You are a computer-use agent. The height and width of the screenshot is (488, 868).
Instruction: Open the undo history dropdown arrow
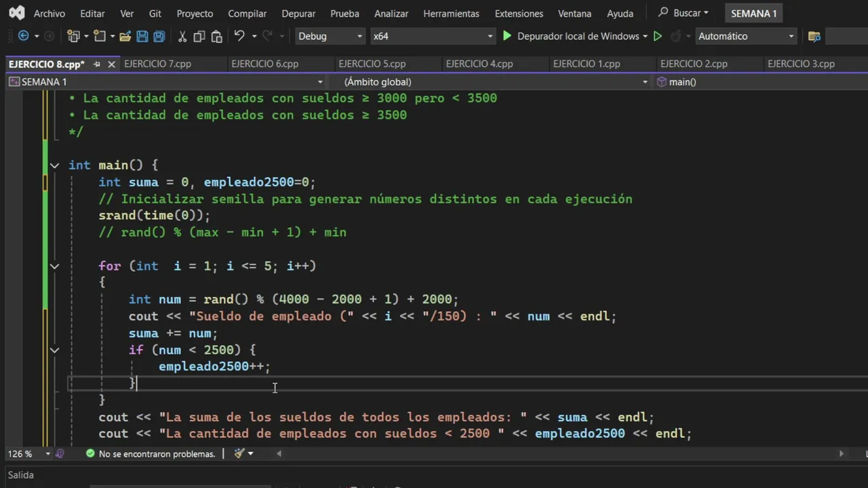[x=254, y=36]
